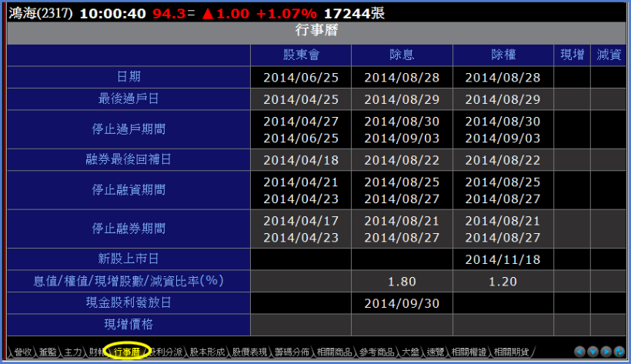Click the 現增 column header

573,55
